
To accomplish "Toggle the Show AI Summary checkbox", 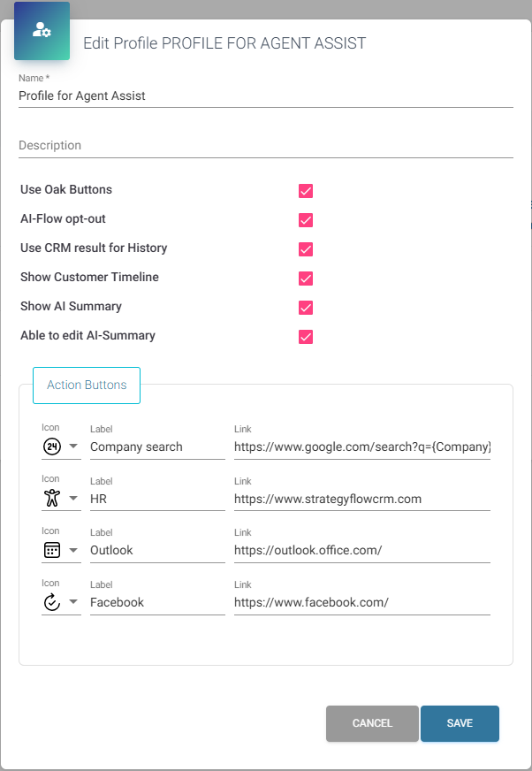I will [x=306, y=307].
